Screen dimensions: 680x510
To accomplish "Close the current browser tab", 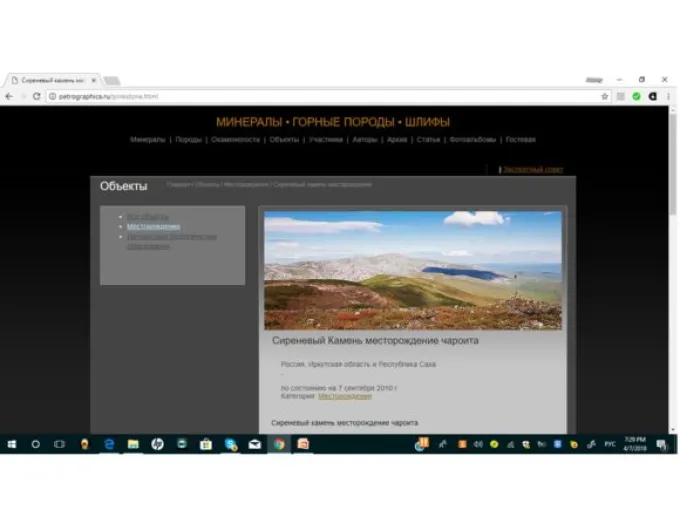I will (94, 80).
